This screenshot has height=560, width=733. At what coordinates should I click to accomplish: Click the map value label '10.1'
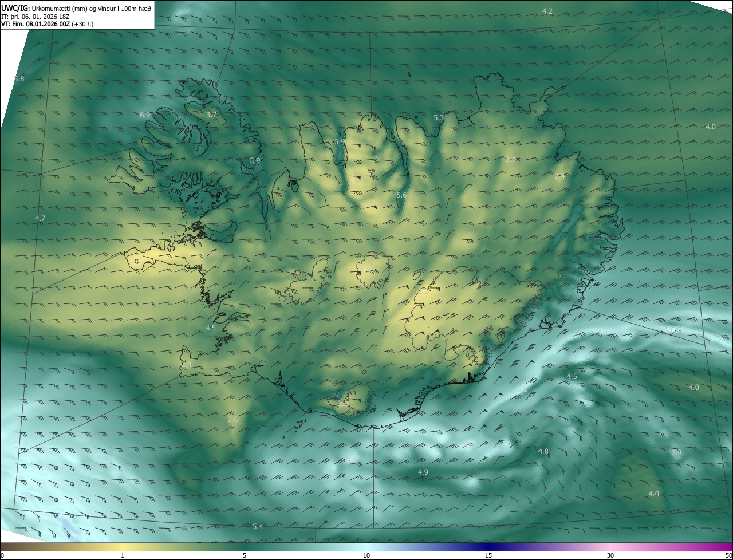click(x=670, y=330)
